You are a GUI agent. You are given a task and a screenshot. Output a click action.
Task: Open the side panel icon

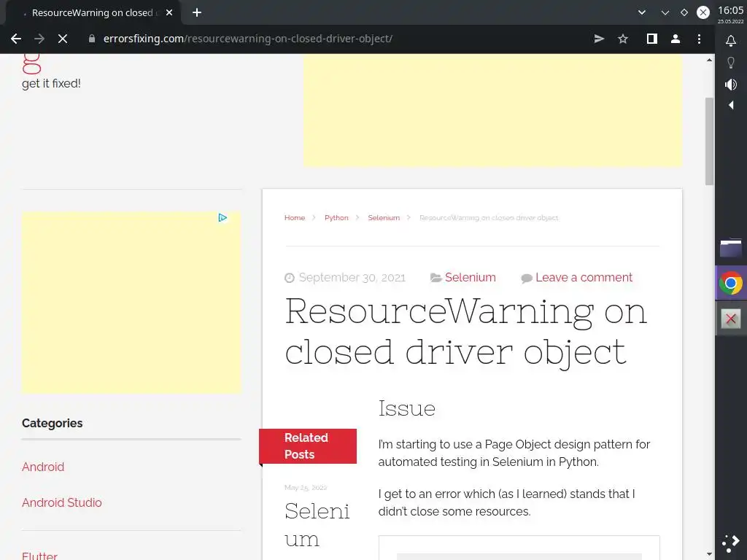(651, 39)
